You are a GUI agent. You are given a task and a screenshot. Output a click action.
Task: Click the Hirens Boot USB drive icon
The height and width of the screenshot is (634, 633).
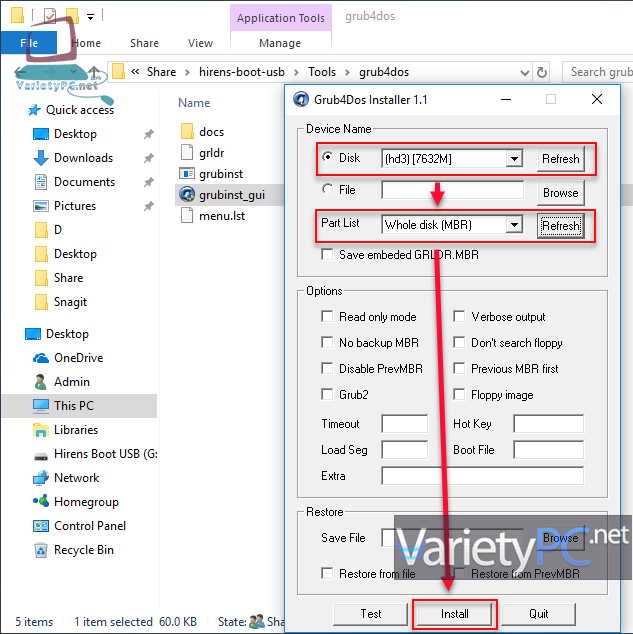point(40,456)
